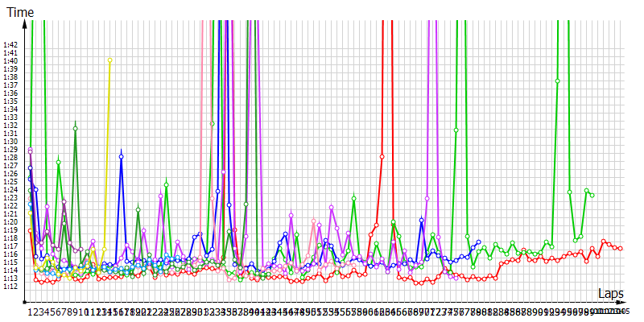Select the 1:36 tick label on Time axis
The width and height of the screenshot is (644, 322).
click(x=11, y=93)
